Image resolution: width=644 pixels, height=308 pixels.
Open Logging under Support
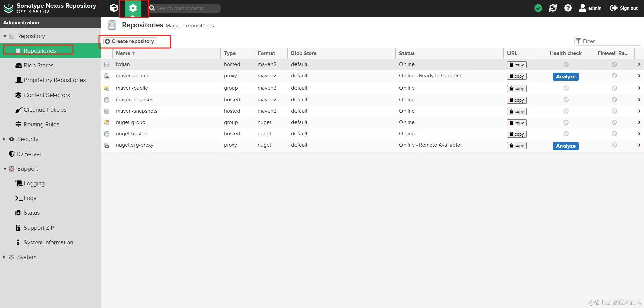click(x=50, y=183)
